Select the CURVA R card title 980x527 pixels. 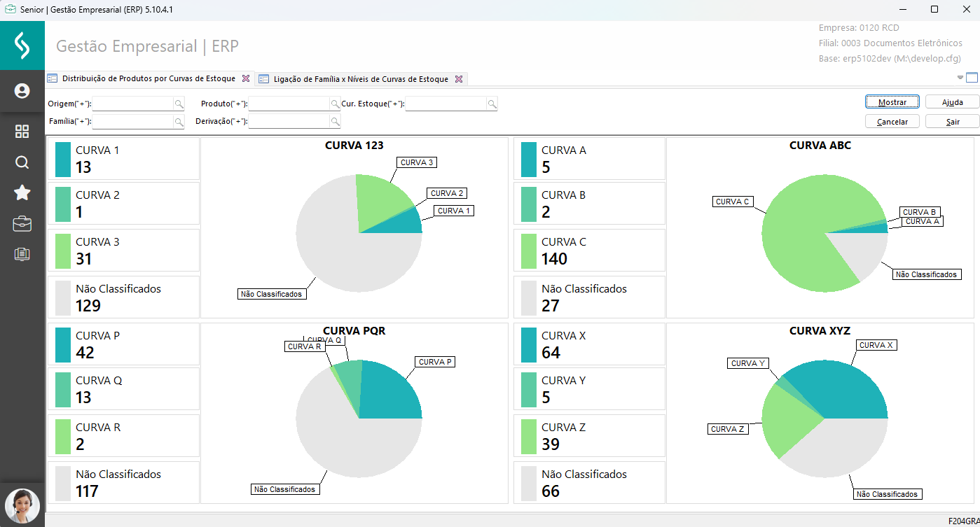pos(98,428)
